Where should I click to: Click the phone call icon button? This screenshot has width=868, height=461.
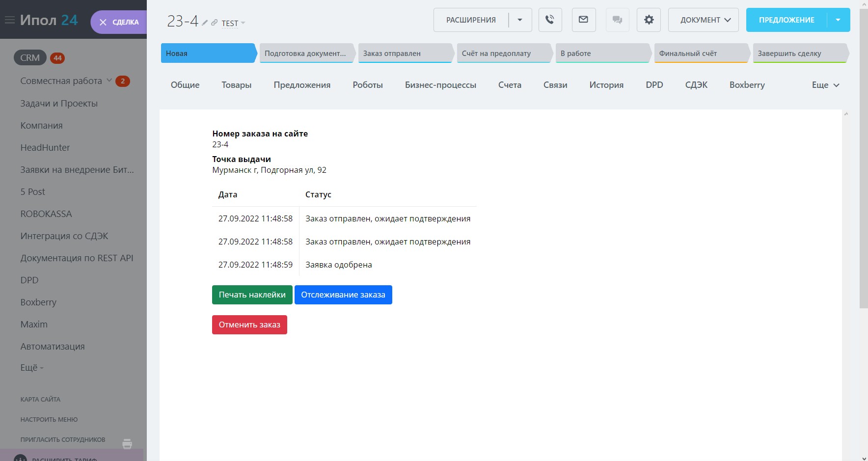click(x=550, y=20)
